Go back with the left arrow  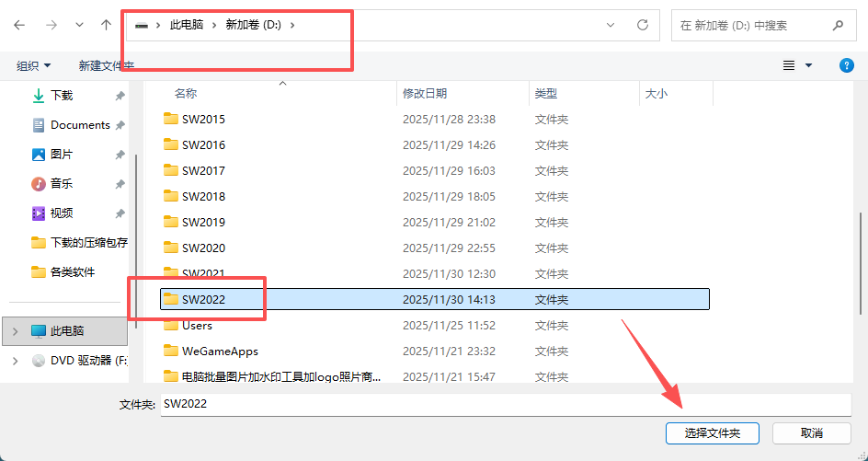coord(19,25)
